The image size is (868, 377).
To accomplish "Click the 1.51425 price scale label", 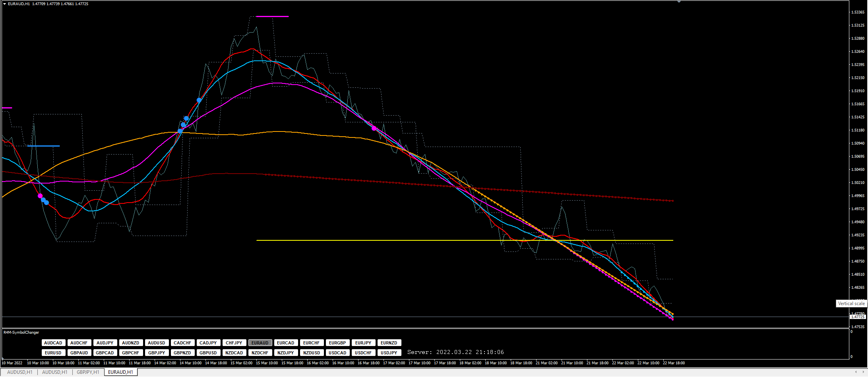I will (x=858, y=117).
